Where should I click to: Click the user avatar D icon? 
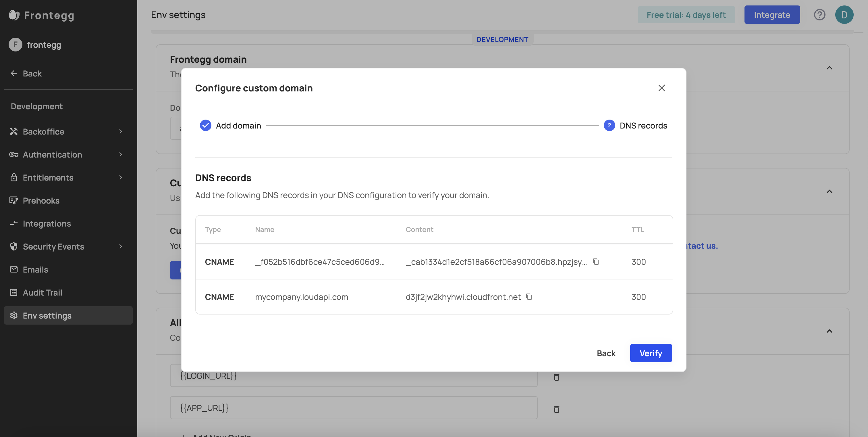coord(844,15)
